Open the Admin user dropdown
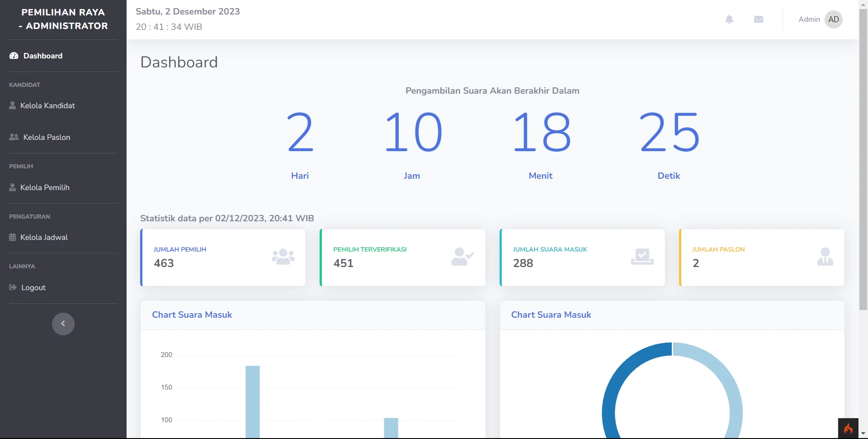 click(809, 19)
